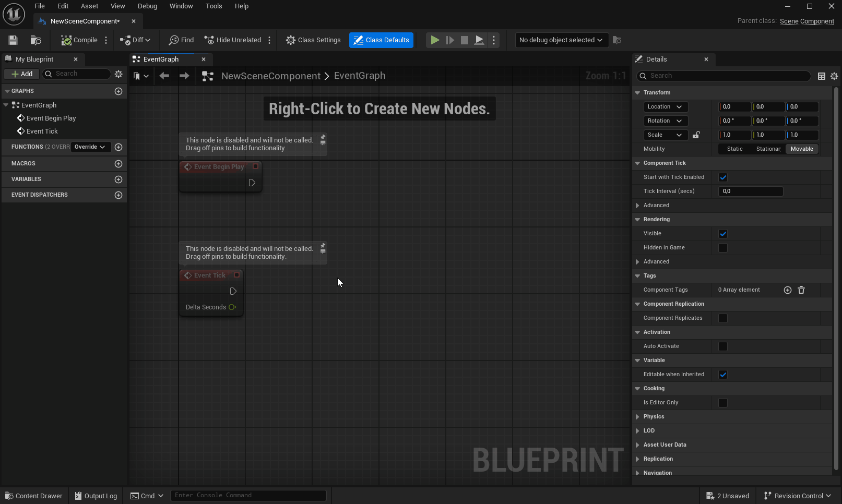The image size is (842, 504).
Task: Toggle the Scale lock ratio icon
Action: [x=696, y=135]
